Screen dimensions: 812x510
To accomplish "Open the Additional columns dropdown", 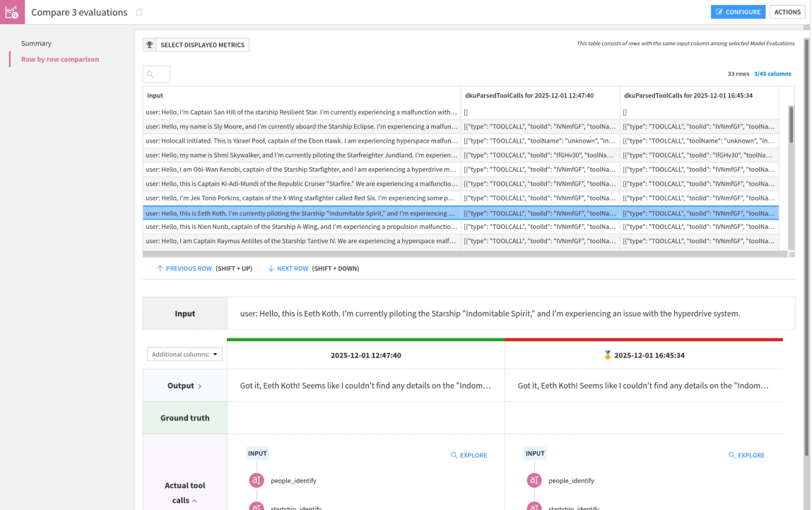I will 184,355.
